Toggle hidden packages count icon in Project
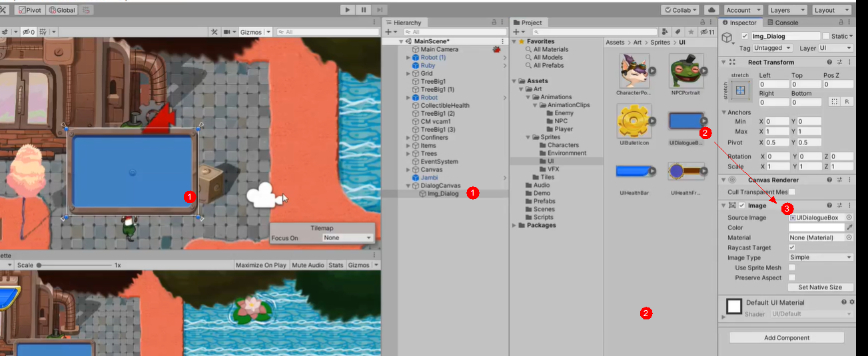The image size is (868, 356). click(707, 32)
